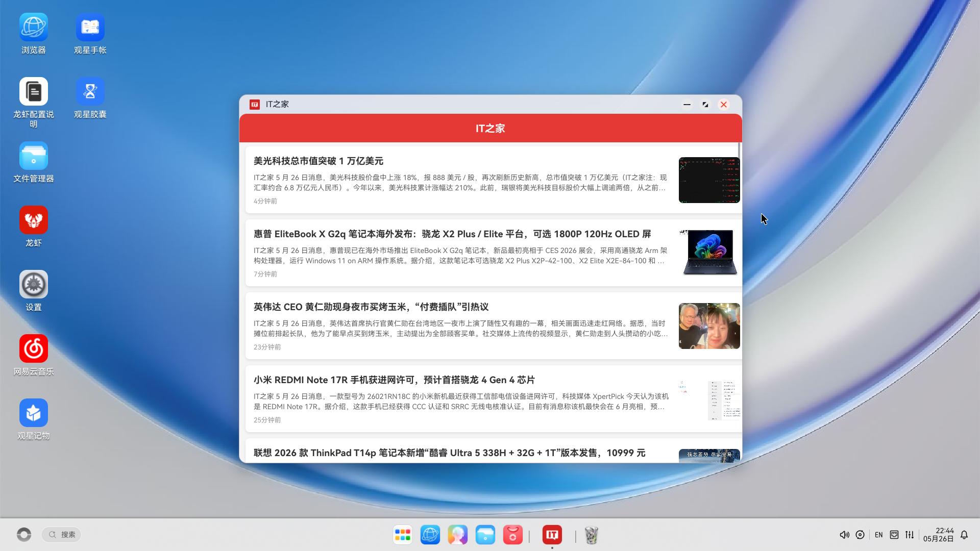
Task: Minimize the IT之家 window
Action: (687, 105)
